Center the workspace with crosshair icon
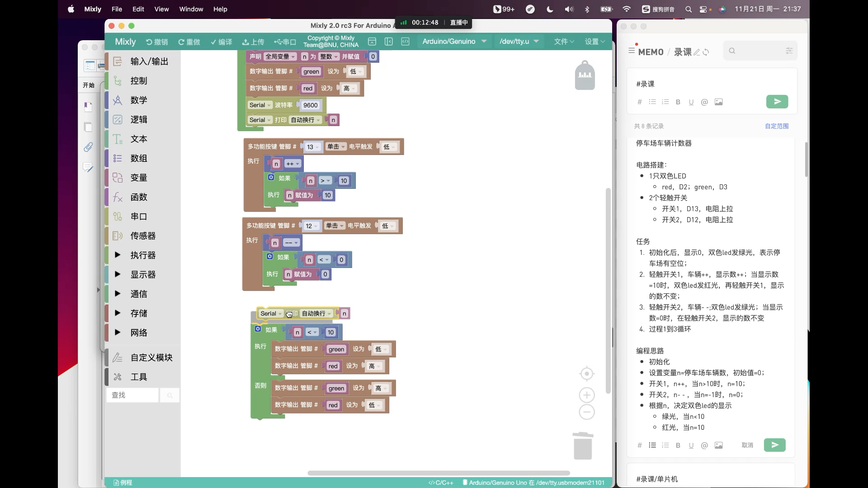The width and height of the screenshot is (868, 488). (x=586, y=374)
